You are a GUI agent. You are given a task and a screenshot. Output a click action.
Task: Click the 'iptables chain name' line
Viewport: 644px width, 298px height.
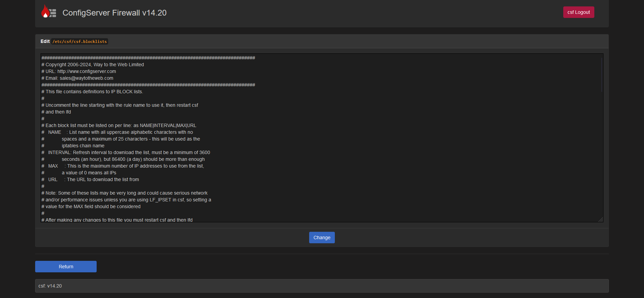tap(73, 146)
